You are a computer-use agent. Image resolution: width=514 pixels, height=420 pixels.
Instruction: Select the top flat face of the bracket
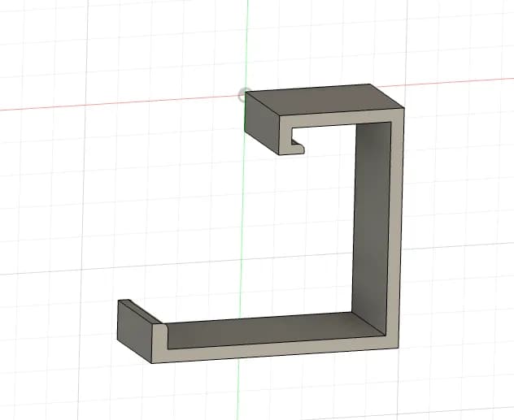[x=325, y=100]
